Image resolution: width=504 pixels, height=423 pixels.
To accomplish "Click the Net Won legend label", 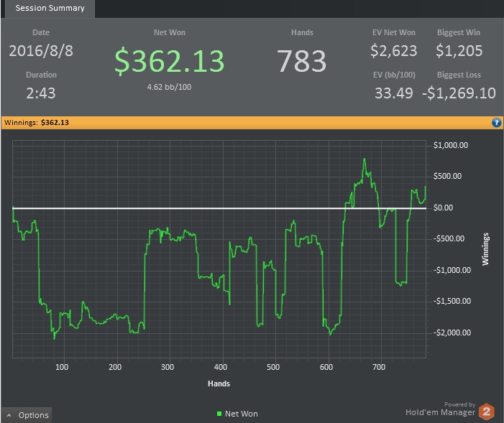I will click(x=242, y=414).
